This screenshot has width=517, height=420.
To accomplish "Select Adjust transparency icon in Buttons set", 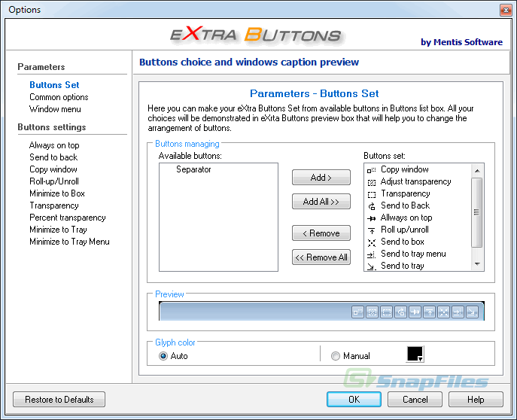I will click(371, 182).
